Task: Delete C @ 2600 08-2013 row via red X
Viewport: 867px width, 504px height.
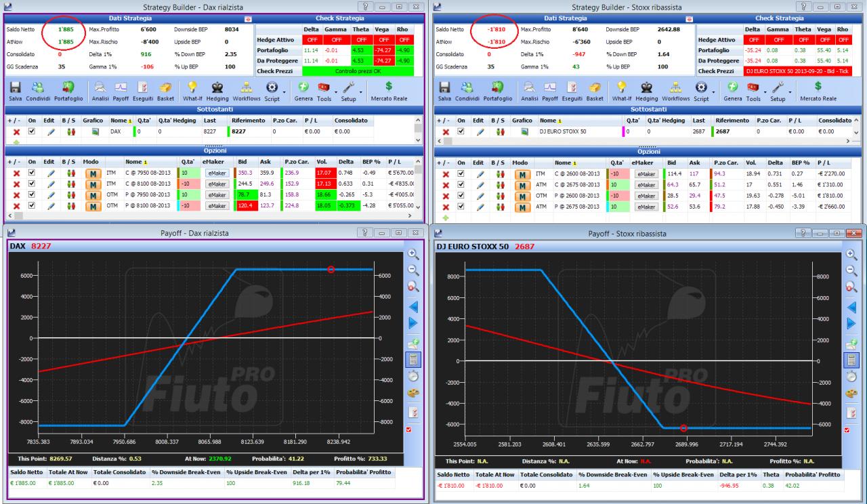Action: [446, 174]
